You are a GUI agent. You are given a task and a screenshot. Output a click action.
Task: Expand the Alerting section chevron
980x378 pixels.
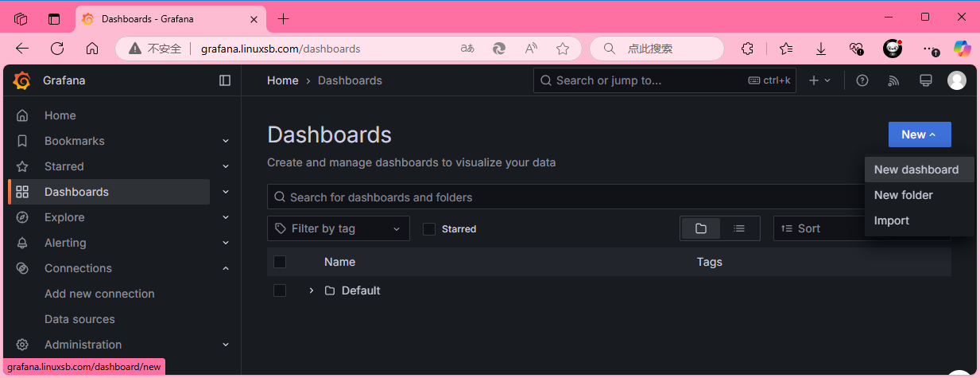click(x=226, y=243)
